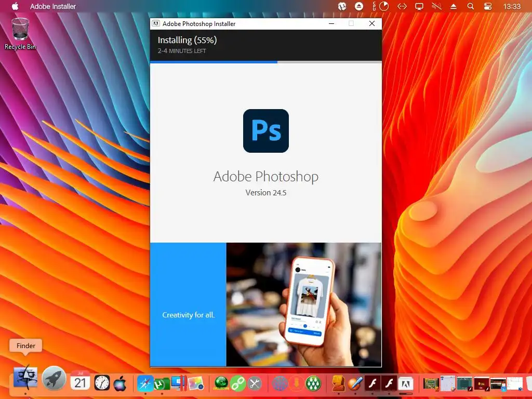Viewport: 532px width, 399px height.
Task: Open the green game window thumbnail in dock
Action: 431,384
